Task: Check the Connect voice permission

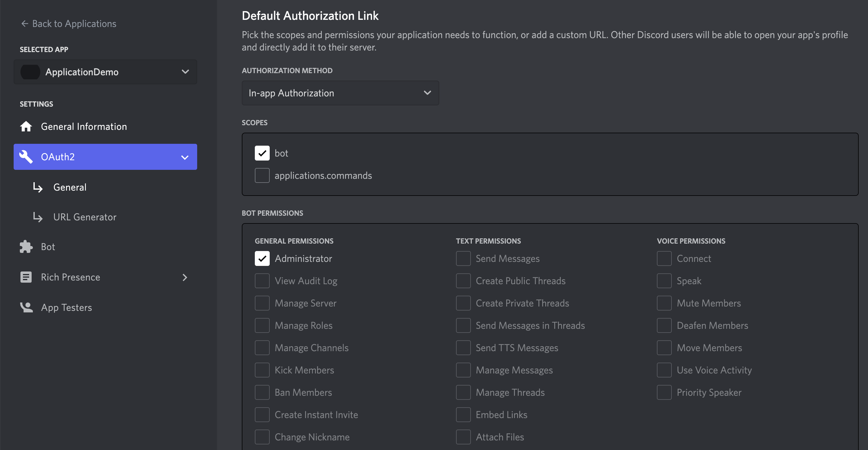Action: pyautogui.click(x=664, y=259)
